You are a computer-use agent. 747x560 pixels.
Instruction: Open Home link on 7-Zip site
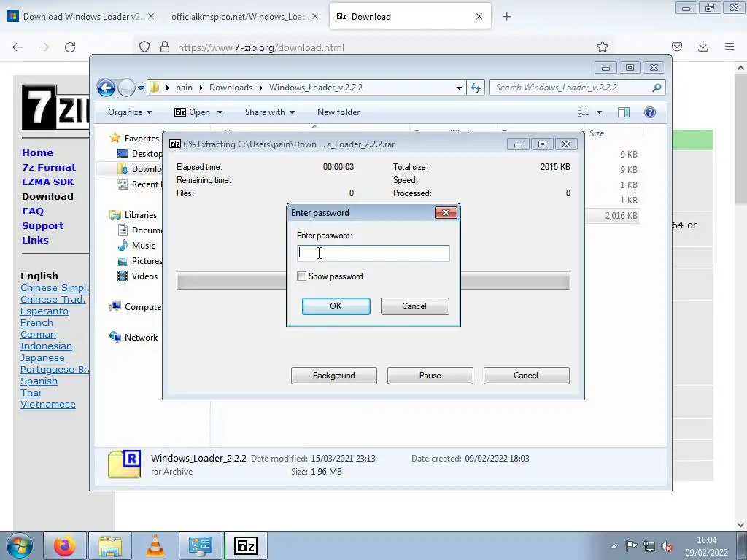click(x=38, y=153)
